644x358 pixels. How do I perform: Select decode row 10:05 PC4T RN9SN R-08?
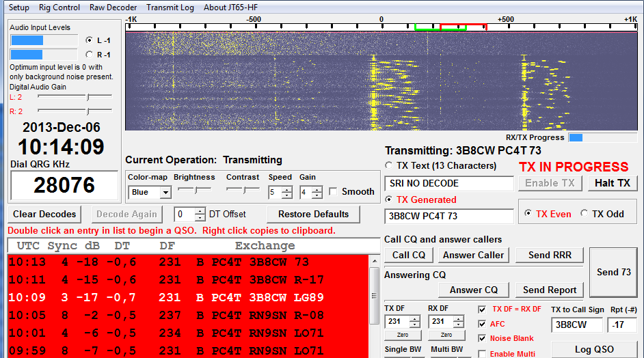tap(188, 316)
